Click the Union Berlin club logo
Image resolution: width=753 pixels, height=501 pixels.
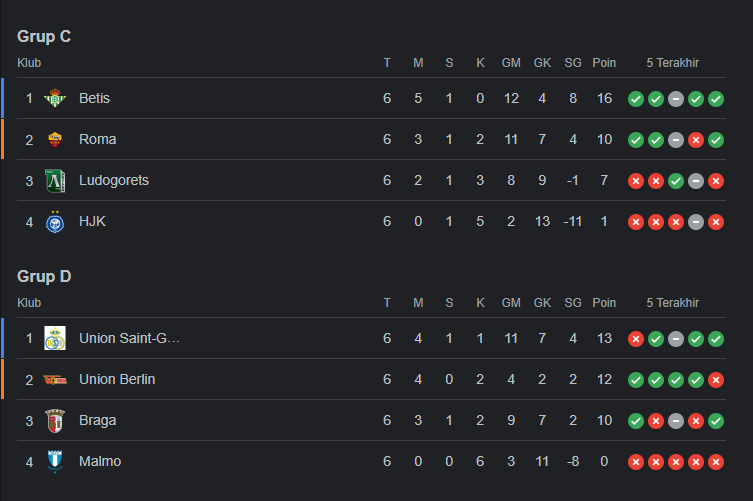click(x=55, y=380)
